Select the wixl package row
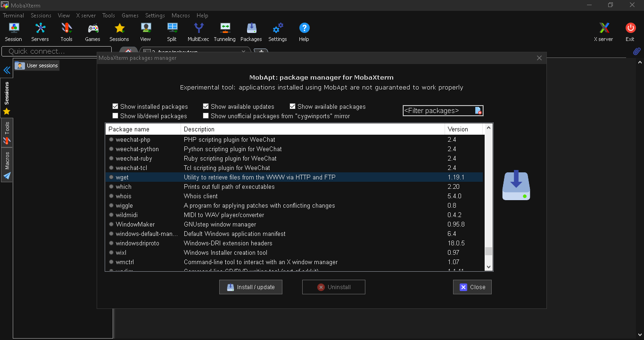 click(295, 252)
